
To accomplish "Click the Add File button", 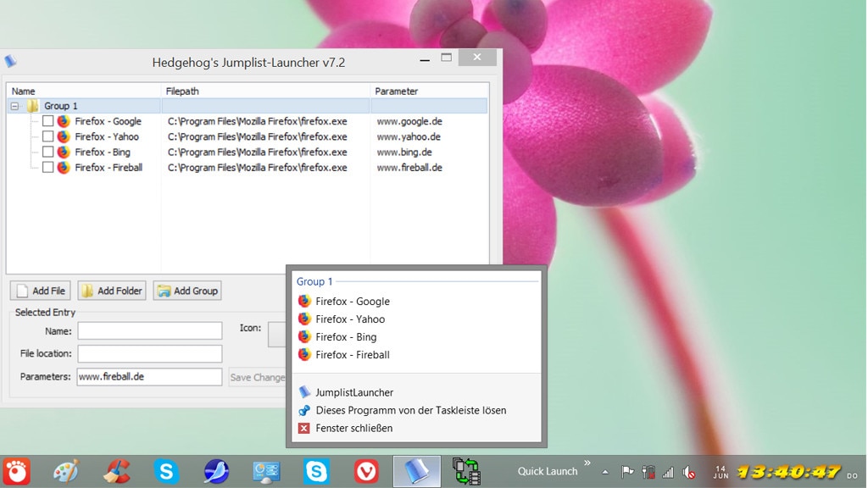I will [x=41, y=291].
